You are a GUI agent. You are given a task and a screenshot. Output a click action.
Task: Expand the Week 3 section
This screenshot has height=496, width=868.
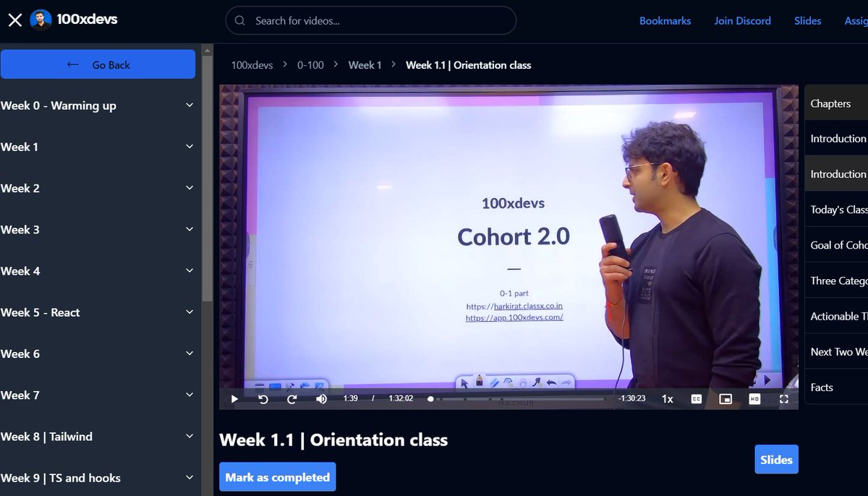(98, 229)
